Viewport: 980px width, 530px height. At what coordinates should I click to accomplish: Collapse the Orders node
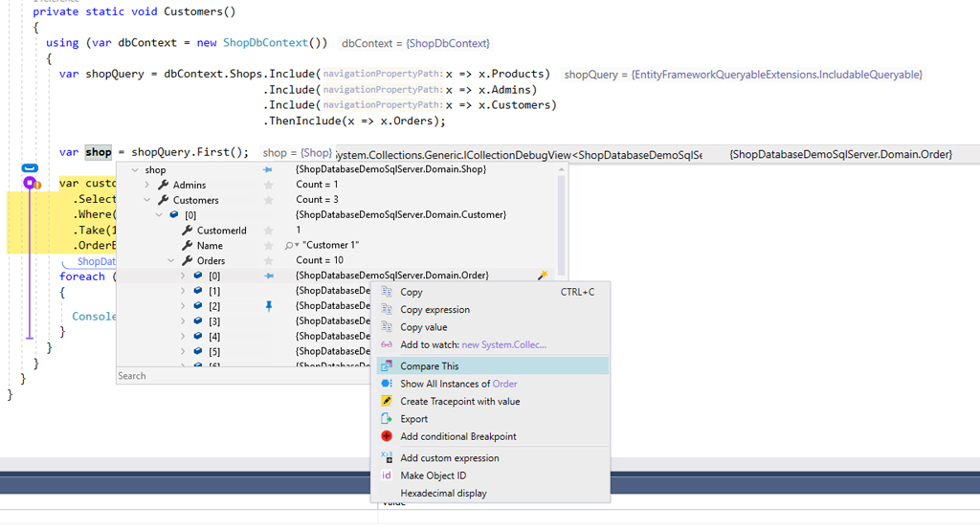coord(170,260)
